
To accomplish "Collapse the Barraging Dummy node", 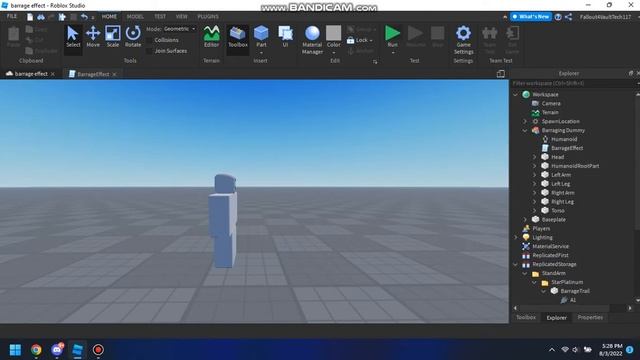I will 525,130.
